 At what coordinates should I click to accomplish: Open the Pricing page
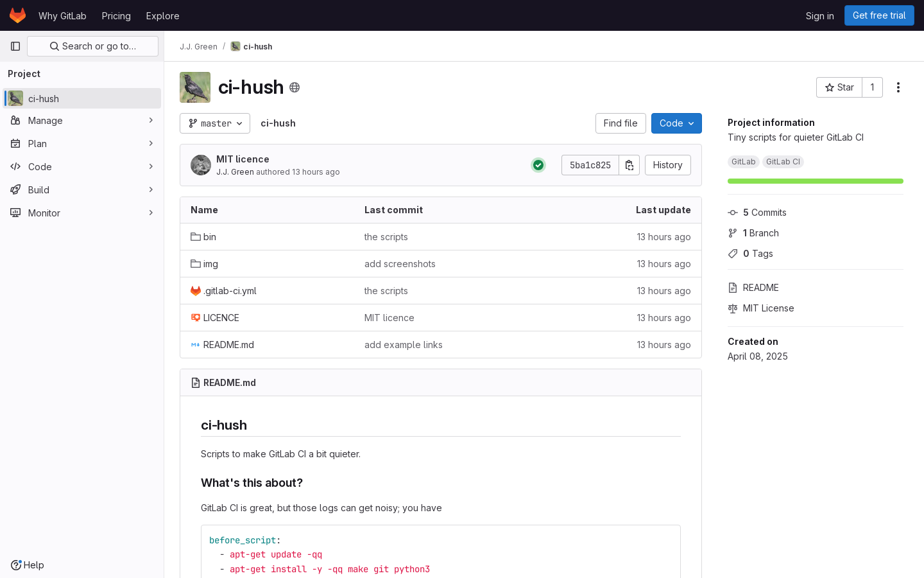(x=116, y=15)
